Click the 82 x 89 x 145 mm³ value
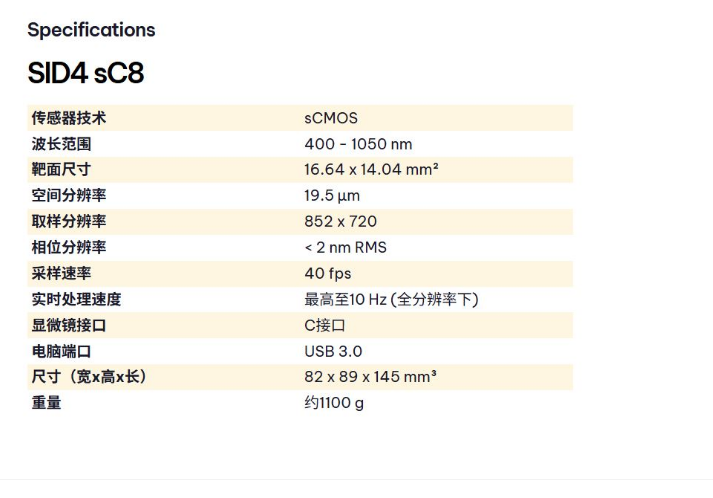Viewport: 713px width, 498px height. [x=370, y=377]
